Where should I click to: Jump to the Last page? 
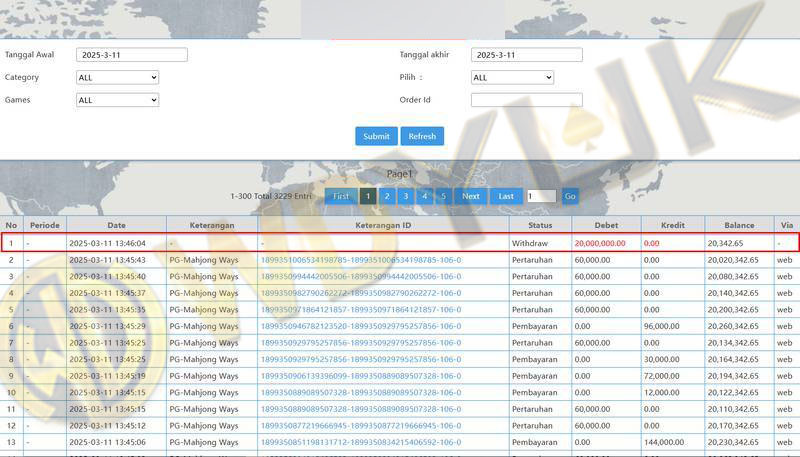click(506, 196)
